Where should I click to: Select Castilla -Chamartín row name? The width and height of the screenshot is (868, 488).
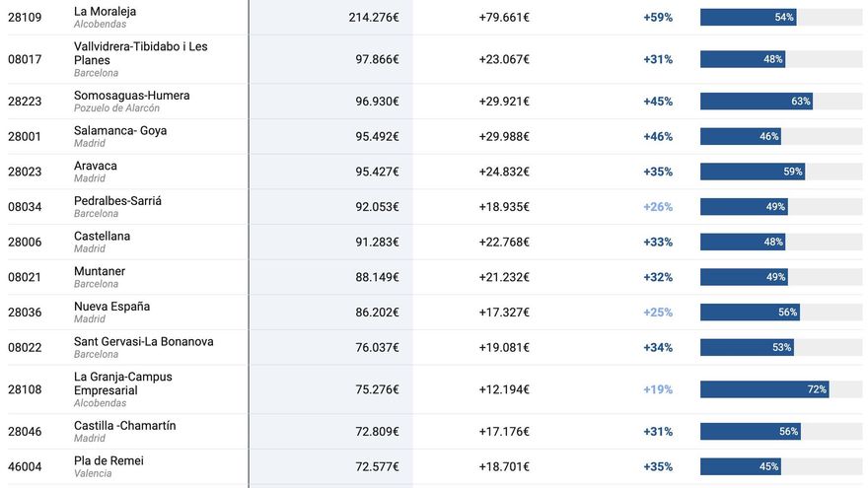pos(124,425)
